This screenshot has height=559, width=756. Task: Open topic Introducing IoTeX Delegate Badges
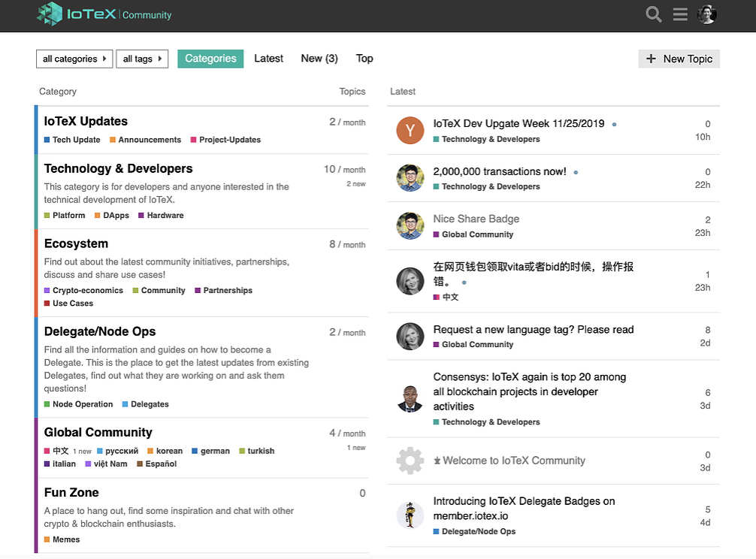(x=524, y=509)
